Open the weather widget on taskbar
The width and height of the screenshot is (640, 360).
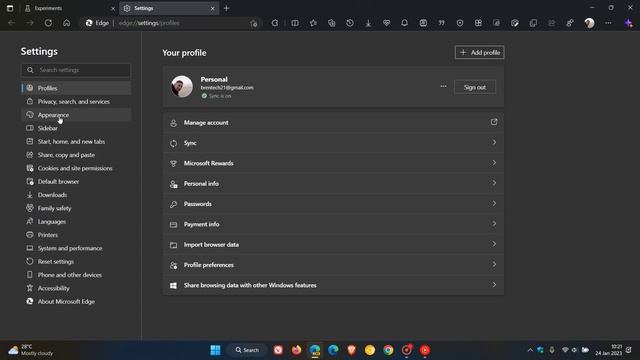click(31, 350)
